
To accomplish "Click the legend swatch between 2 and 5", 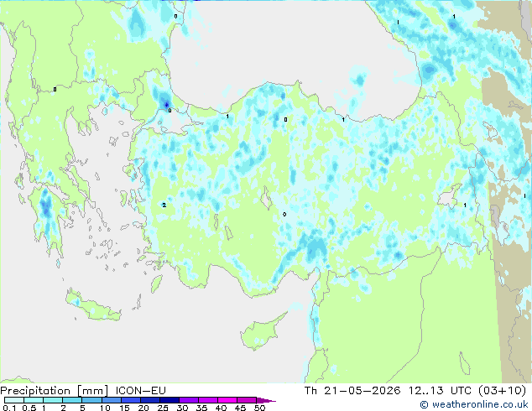I will point(72,400).
